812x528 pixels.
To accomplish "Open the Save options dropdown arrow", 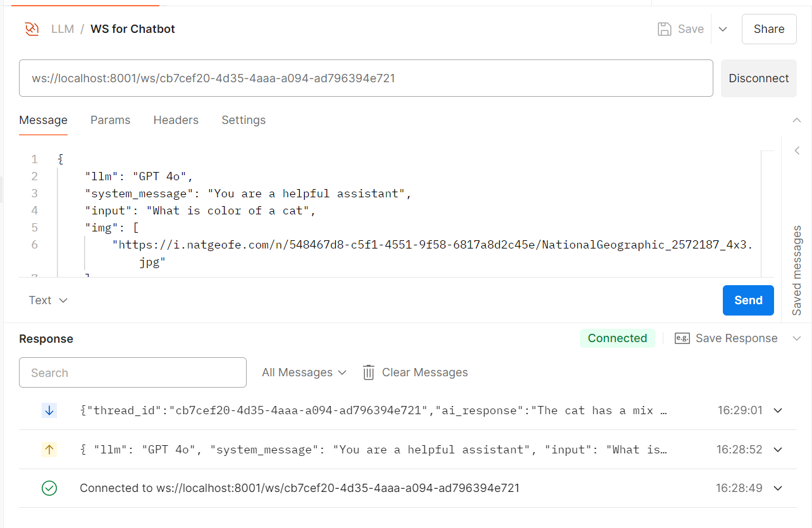I will coord(723,29).
